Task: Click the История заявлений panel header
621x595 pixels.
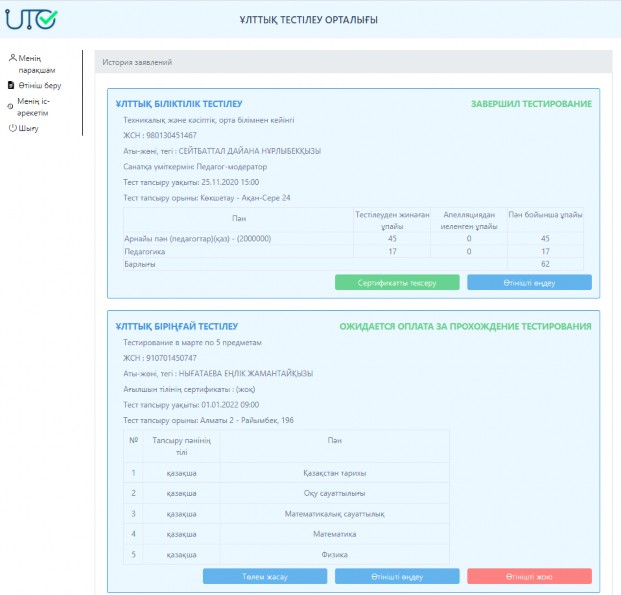Action: (137, 62)
